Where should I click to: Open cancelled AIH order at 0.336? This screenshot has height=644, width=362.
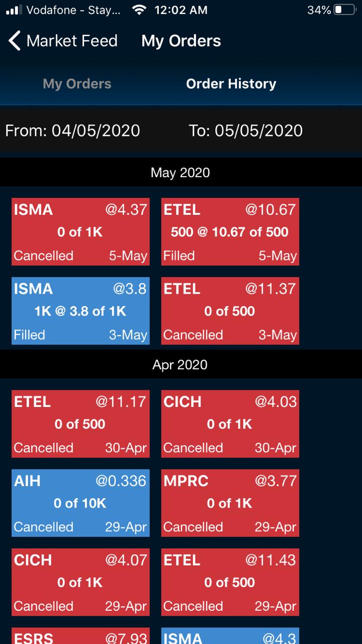[80, 503]
